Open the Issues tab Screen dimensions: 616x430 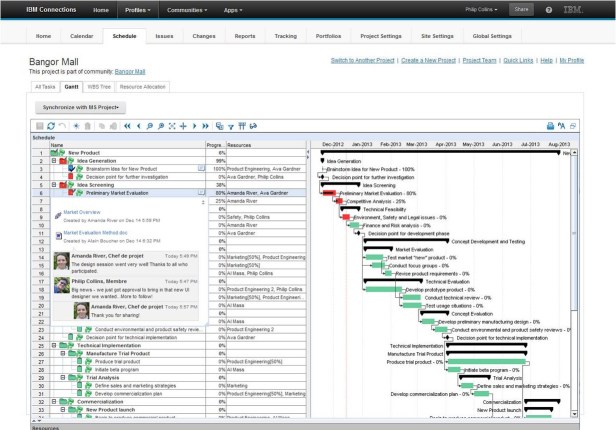(165, 35)
